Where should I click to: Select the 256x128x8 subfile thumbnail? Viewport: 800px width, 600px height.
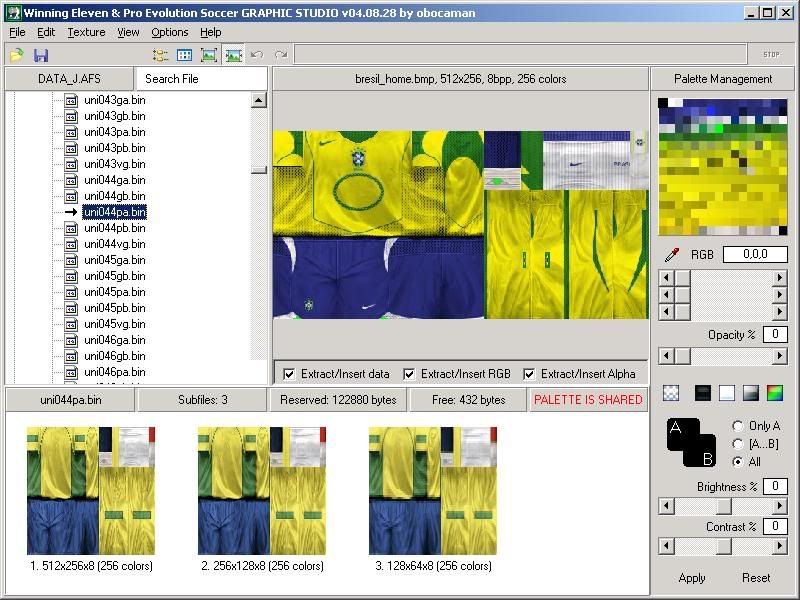point(262,491)
